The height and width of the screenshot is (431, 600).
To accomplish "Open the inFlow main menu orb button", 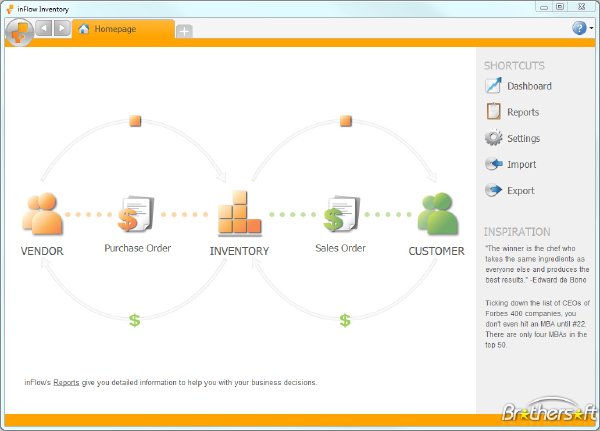I will point(19,33).
